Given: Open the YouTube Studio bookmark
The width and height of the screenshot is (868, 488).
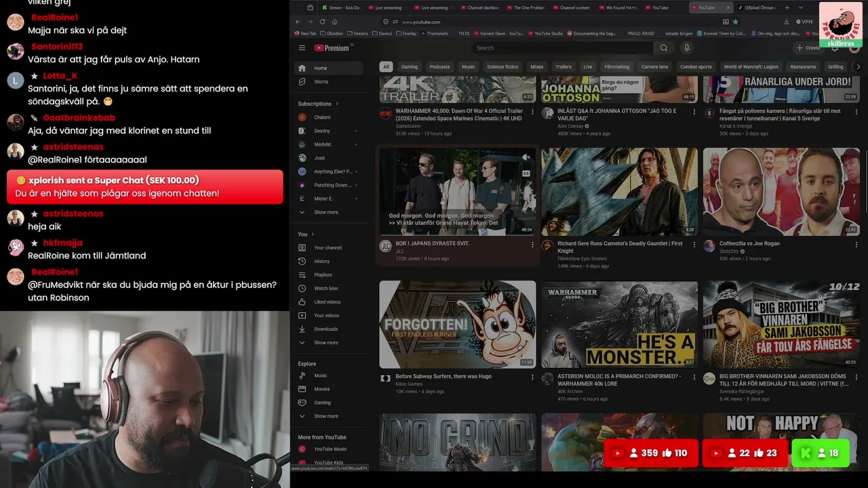Looking at the screenshot, I should 545,33.
